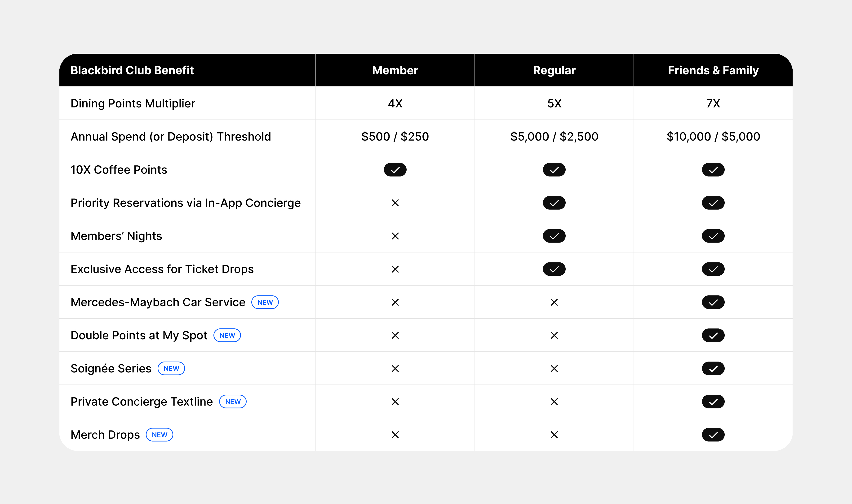Click the NEW badge next to Soignée Series
The height and width of the screenshot is (504, 852).
click(171, 368)
